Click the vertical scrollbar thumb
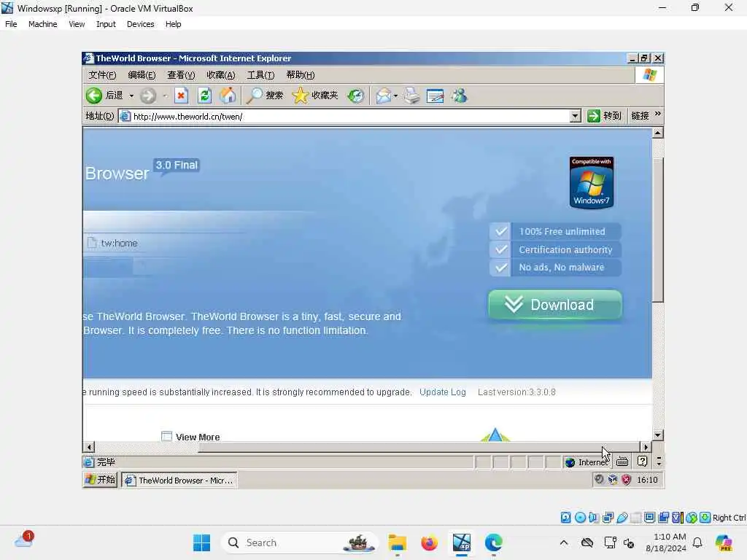747x560 pixels. pos(657,230)
